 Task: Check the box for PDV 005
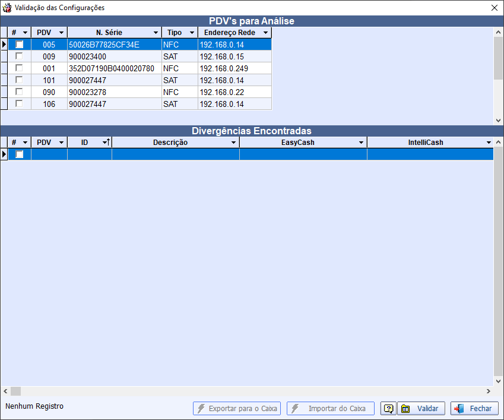point(20,45)
